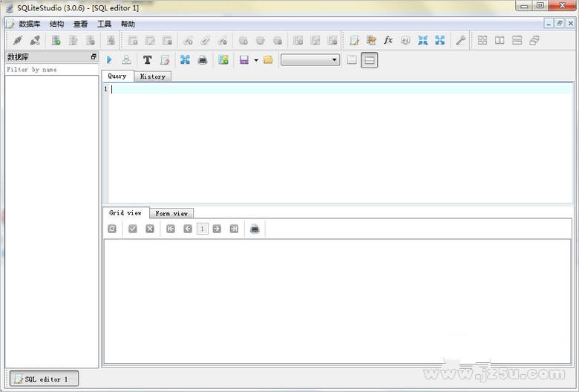Switch to the History tab
This screenshot has height=392, width=579.
tap(152, 76)
